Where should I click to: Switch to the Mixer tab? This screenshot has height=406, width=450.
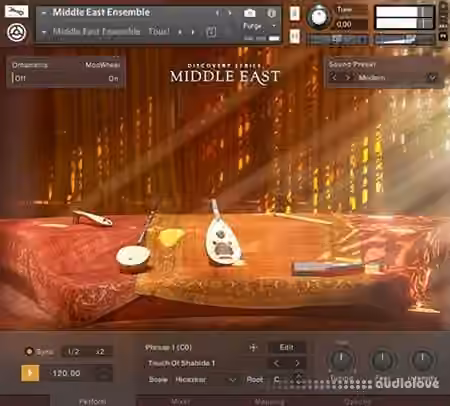pyautogui.click(x=180, y=401)
